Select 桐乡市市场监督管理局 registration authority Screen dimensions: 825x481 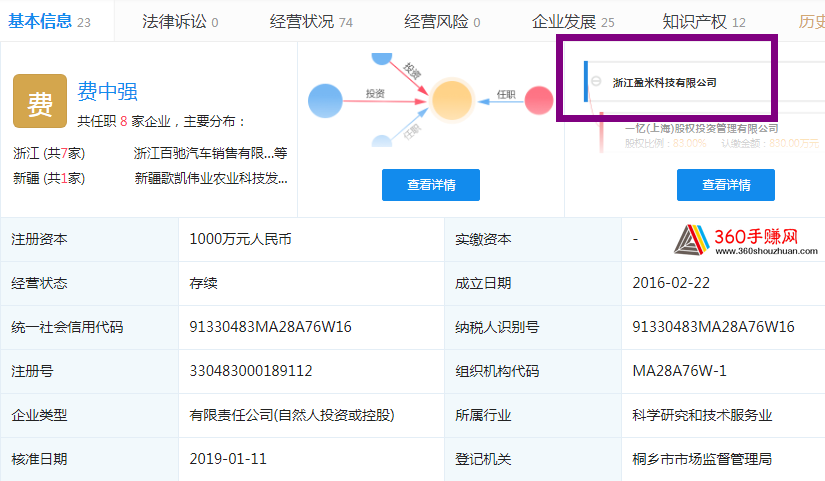click(702, 459)
